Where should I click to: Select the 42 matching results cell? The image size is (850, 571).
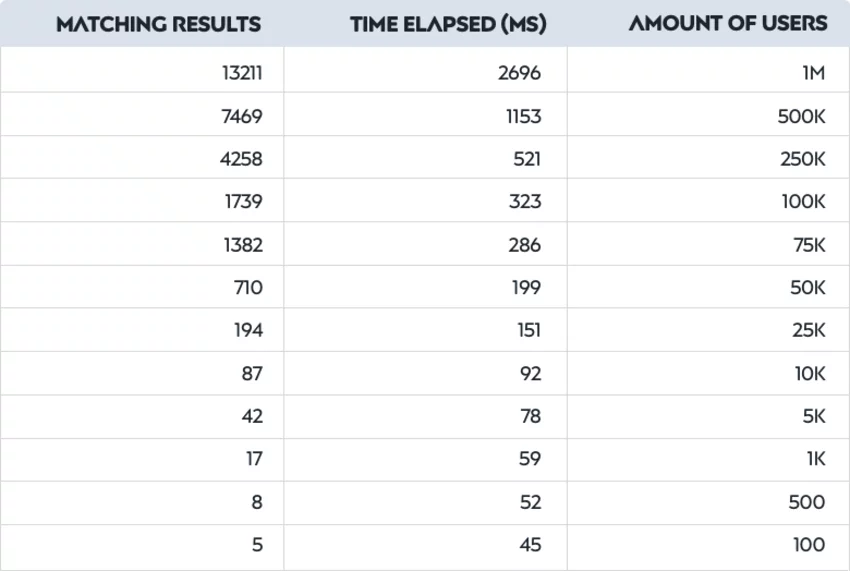click(x=142, y=416)
